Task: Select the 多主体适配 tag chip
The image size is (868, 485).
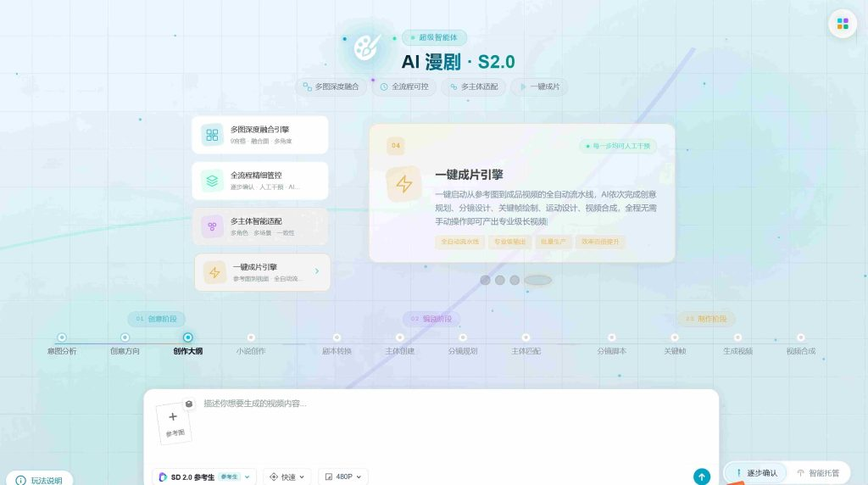Action: (474, 87)
